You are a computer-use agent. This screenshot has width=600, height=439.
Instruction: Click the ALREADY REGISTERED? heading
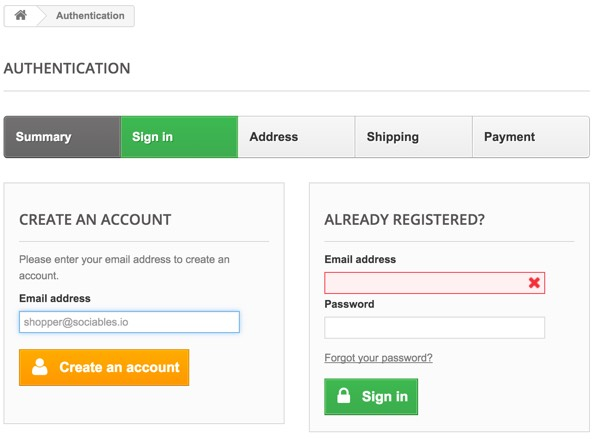[x=404, y=220]
